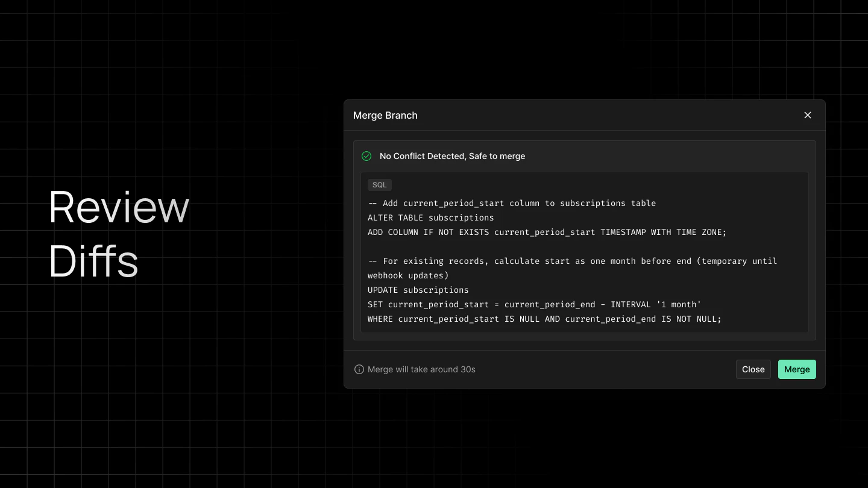Click the info icon beside merge time
868x488 pixels.
pyautogui.click(x=359, y=369)
